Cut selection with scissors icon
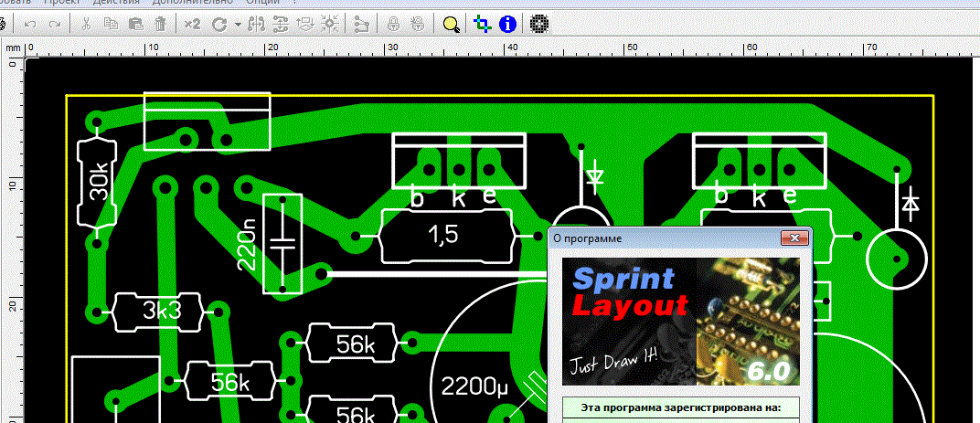The image size is (980, 423). click(x=87, y=25)
